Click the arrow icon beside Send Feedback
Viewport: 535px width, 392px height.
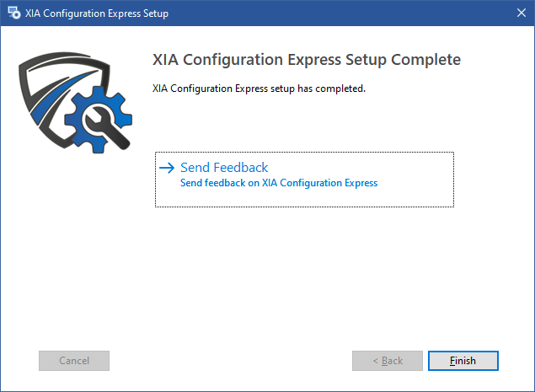click(x=166, y=168)
